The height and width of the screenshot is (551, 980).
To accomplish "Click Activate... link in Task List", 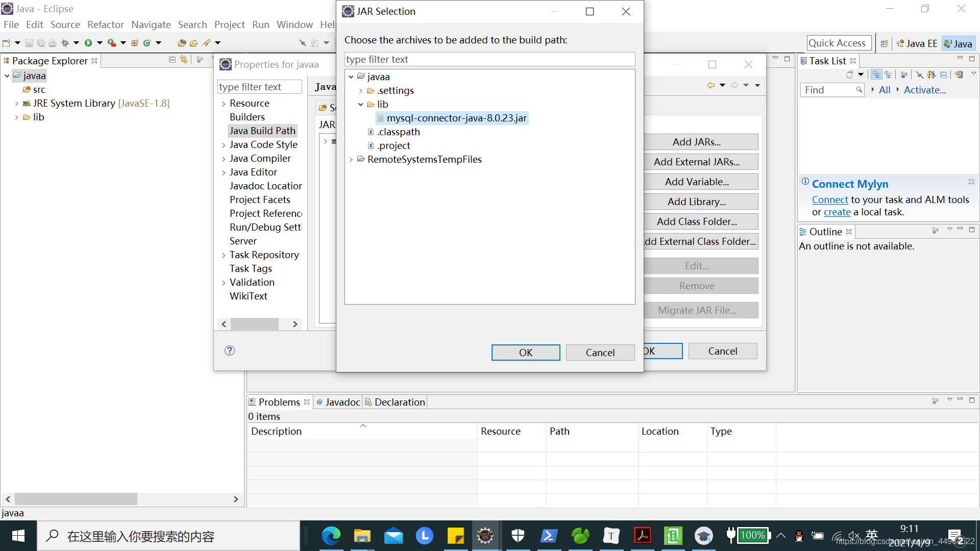I will click(924, 90).
